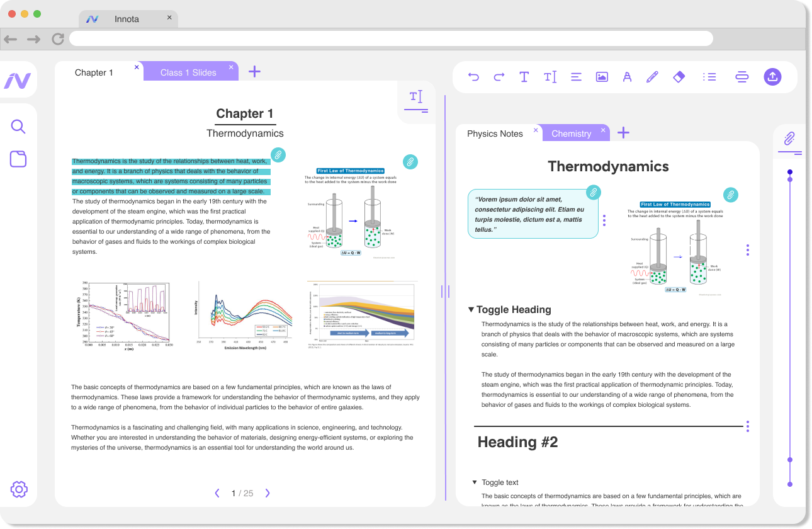Close the Chapter 1 tab
The height and width of the screenshot is (529, 812).
[x=137, y=67]
